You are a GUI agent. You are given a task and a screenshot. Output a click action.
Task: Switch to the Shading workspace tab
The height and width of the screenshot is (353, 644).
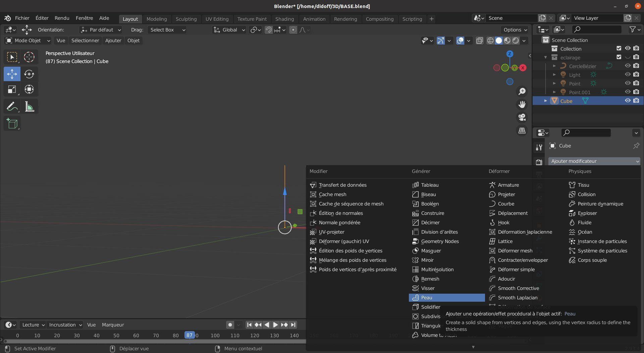284,19
